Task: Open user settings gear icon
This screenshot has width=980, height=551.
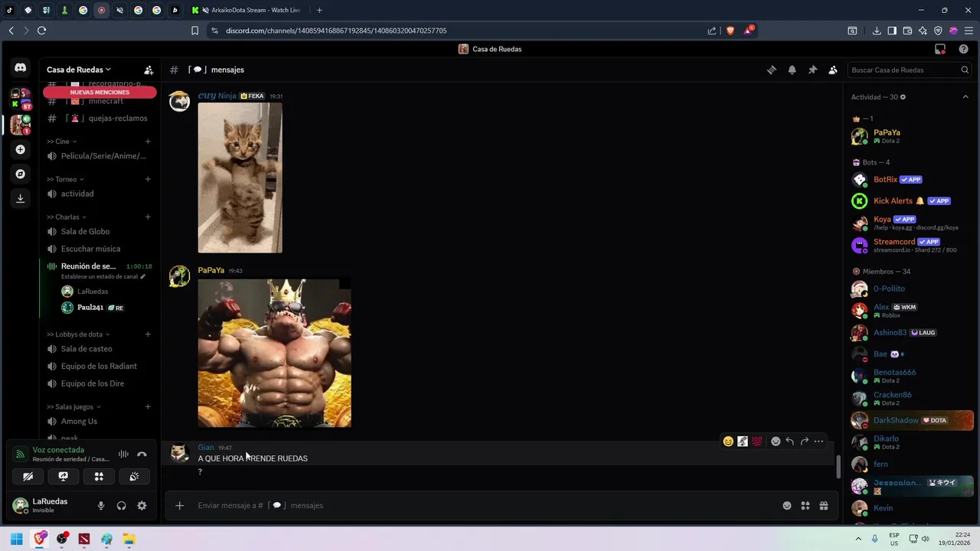Action: click(x=142, y=505)
